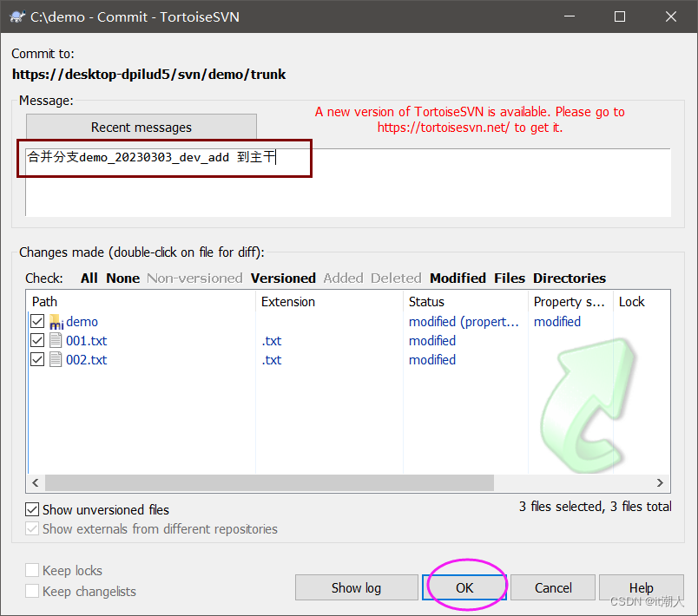Sort by Property status column header
Screen dimensions: 698x616
click(570, 302)
